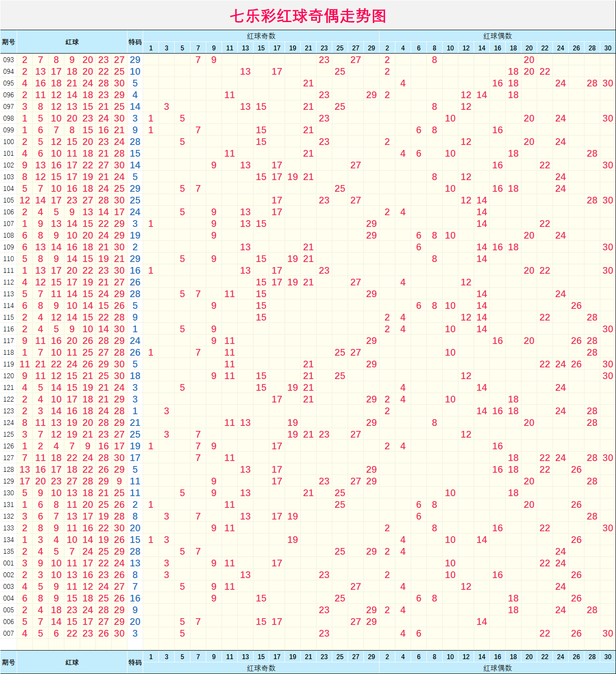Image resolution: width=616 pixels, height=674 pixels.
Task: Click period number 111
Action: 9,271
